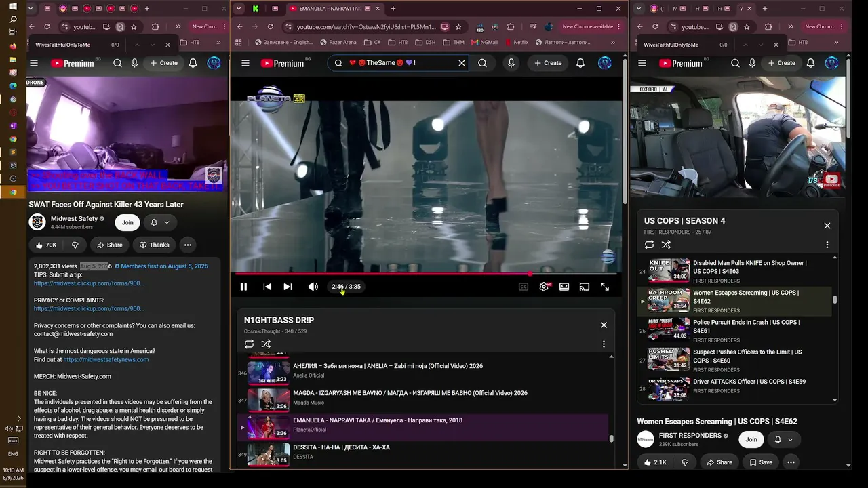
Task: Seek on the center video progress bar
Action: [425, 274]
